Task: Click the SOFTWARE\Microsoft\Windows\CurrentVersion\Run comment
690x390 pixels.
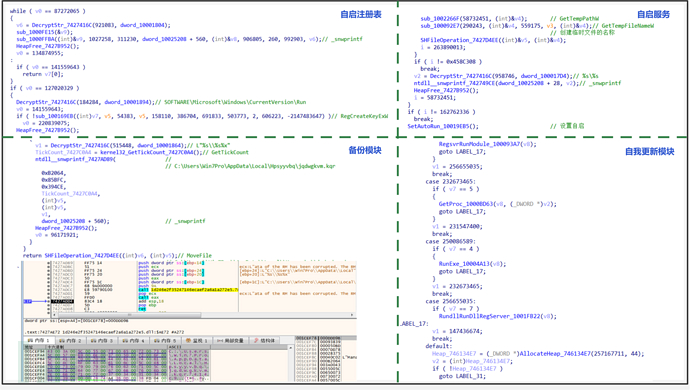Action: (x=231, y=102)
